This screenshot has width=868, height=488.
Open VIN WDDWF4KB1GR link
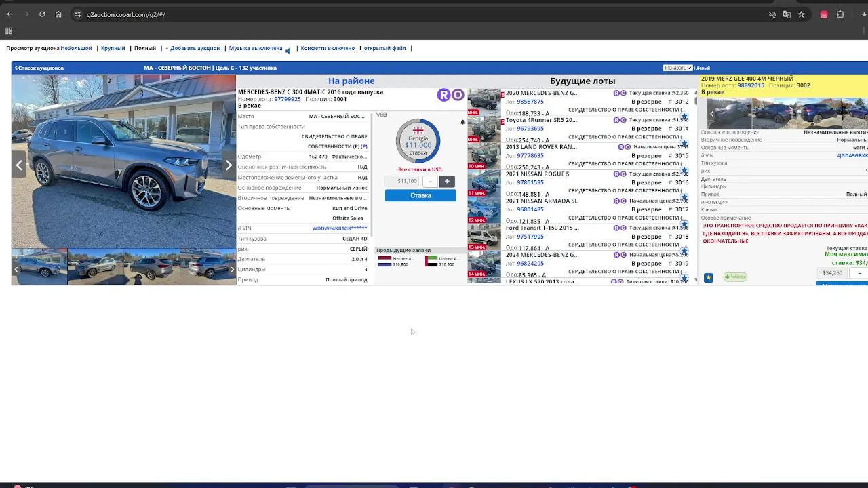[339, 228]
